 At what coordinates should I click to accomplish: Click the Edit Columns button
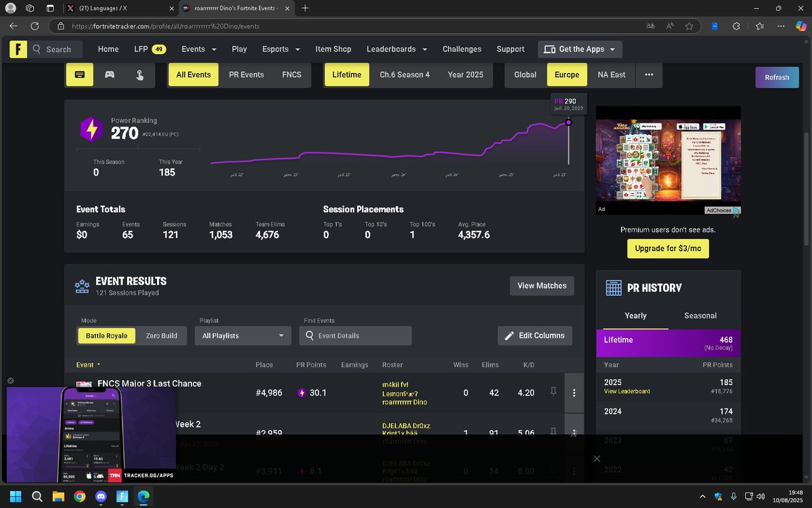535,336
